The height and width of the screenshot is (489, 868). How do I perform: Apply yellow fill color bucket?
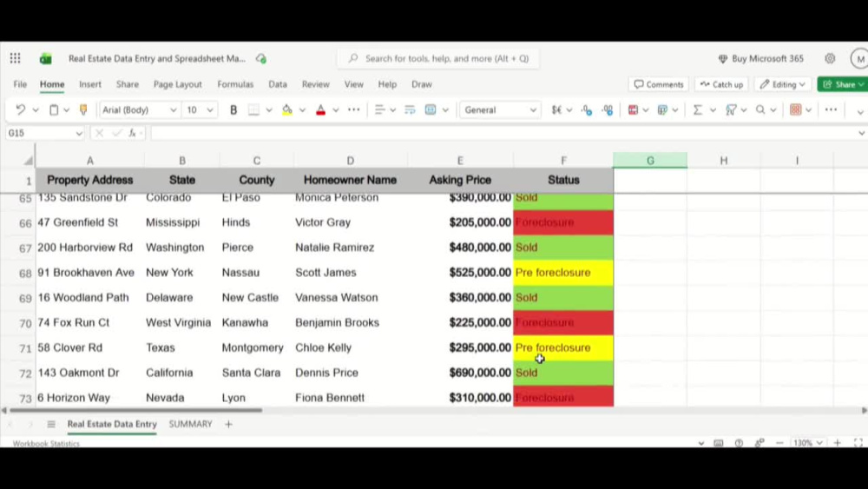[x=286, y=109]
